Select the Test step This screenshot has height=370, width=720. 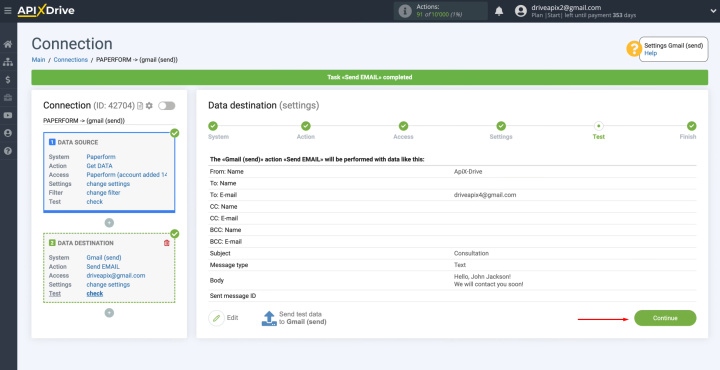598,126
